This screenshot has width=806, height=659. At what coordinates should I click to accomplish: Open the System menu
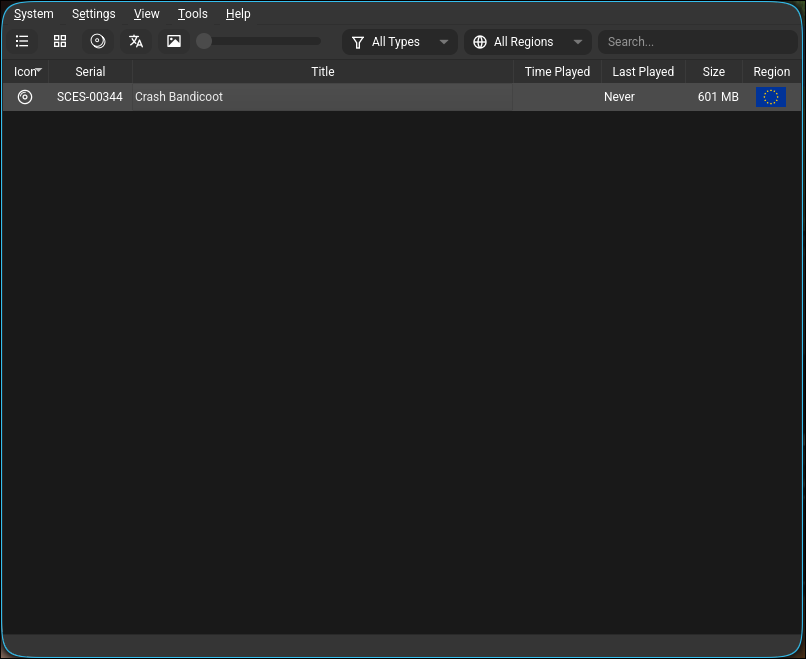pos(33,14)
